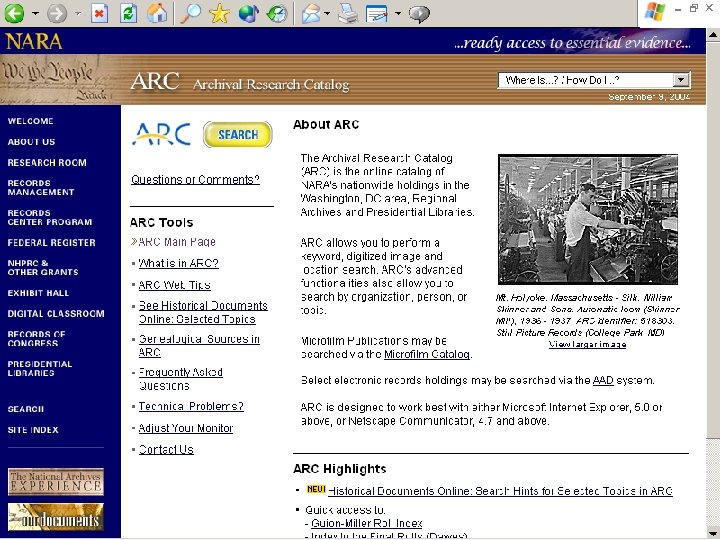Screen dimensions: 720x540
Task: Click the 'View larger image' link
Action: (x=587, y=344)
